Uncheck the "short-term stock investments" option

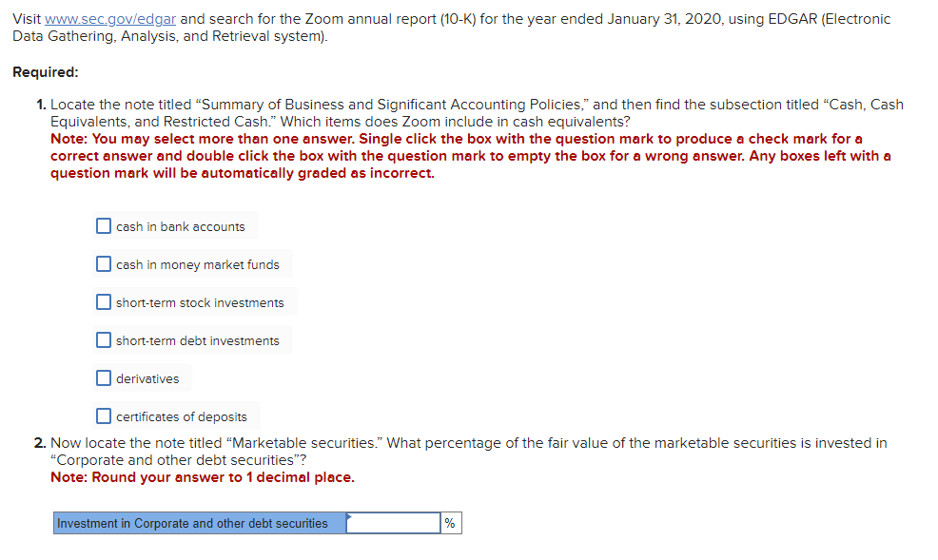103,301
